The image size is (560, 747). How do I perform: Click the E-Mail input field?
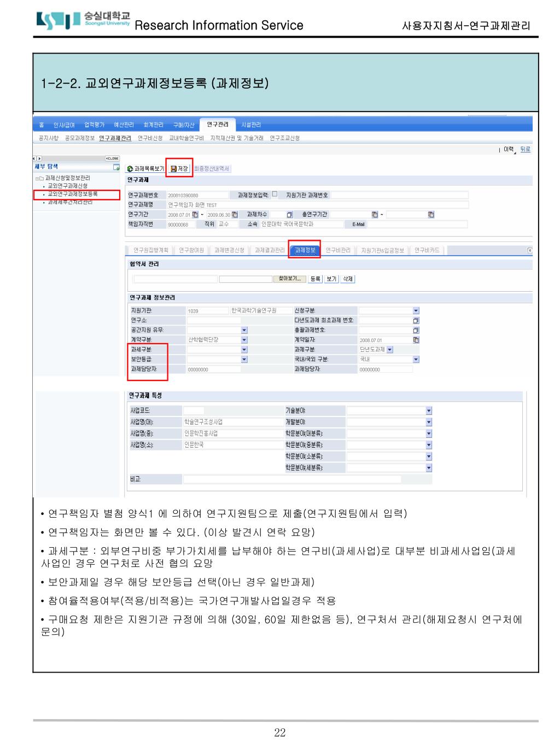click(418, 224)
